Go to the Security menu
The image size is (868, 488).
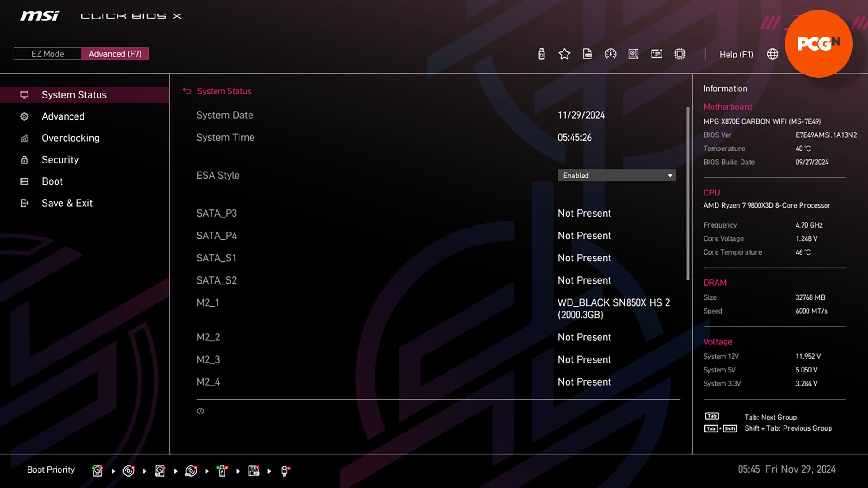[85, 160]
